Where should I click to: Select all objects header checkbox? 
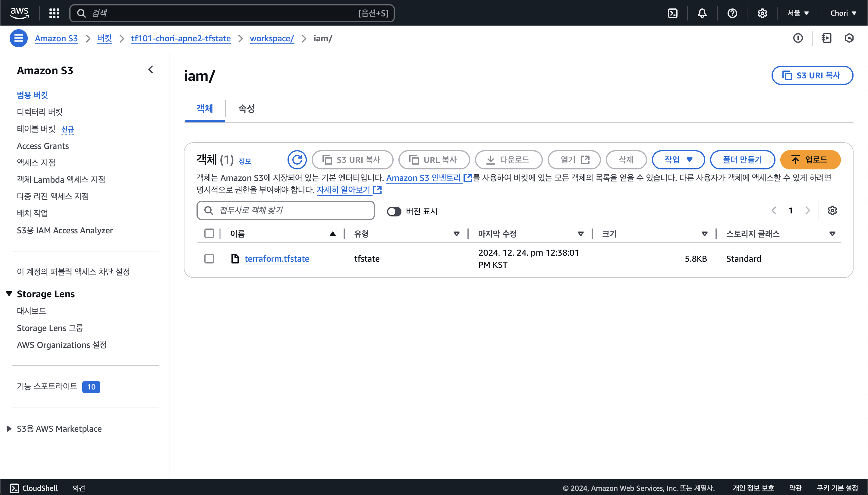(209, 234)
